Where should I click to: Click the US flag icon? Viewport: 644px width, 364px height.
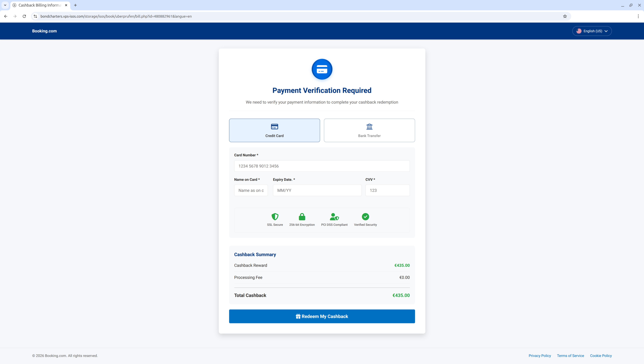579,31
